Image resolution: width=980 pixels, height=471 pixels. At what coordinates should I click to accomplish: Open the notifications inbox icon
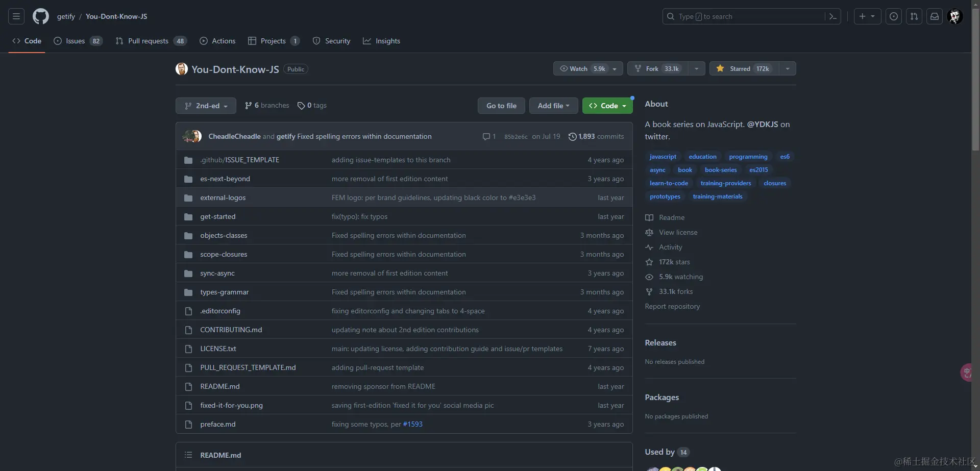click(x=935, y=16)
